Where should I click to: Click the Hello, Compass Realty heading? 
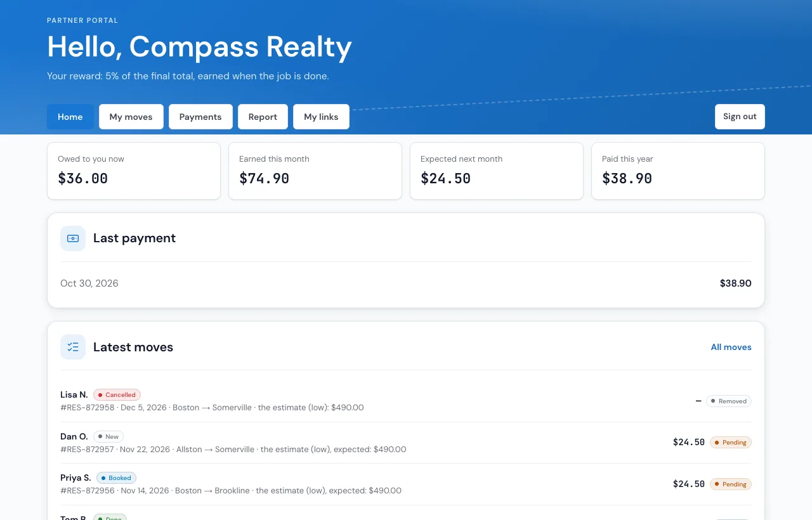199,47
